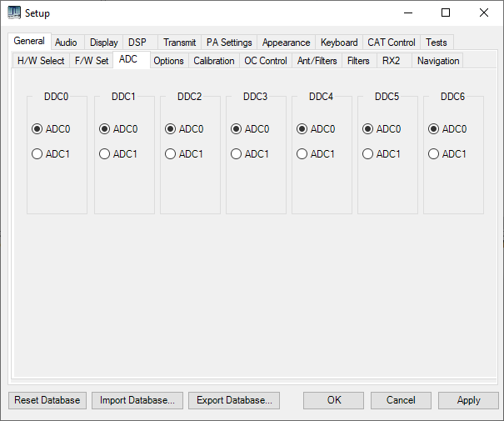Select ADC0 for DDC0
This screenshot has width=504, height=421.
point(51,129)
